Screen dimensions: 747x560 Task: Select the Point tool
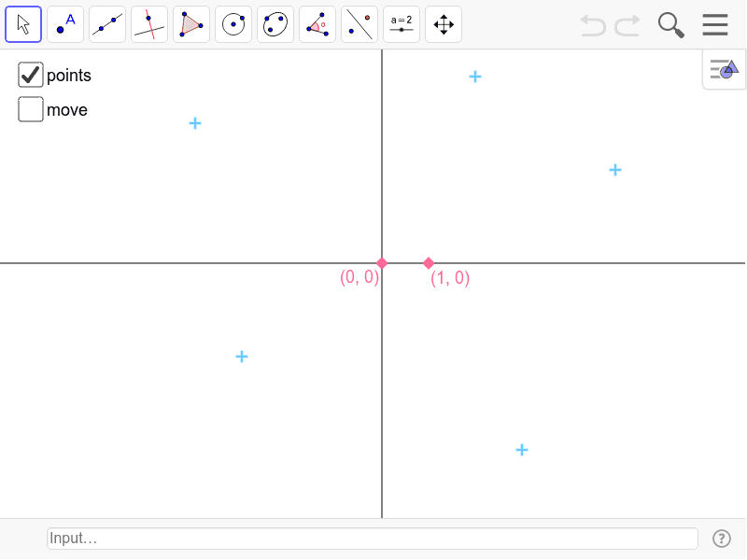pyautogui.click(x=65, y=24)
